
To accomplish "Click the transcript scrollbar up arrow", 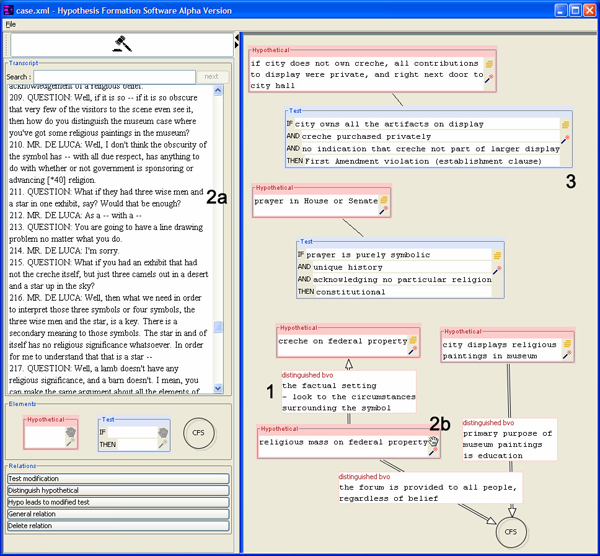I will (x=218, y=90).
